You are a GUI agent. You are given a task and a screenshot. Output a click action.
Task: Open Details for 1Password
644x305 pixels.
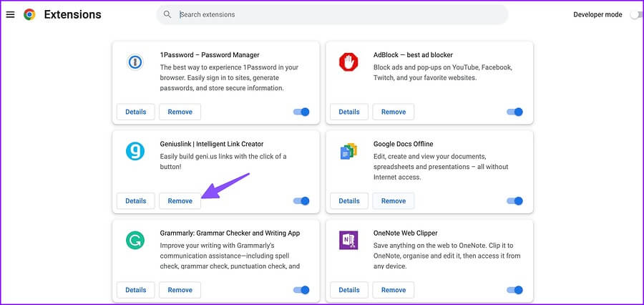(135, 112)
